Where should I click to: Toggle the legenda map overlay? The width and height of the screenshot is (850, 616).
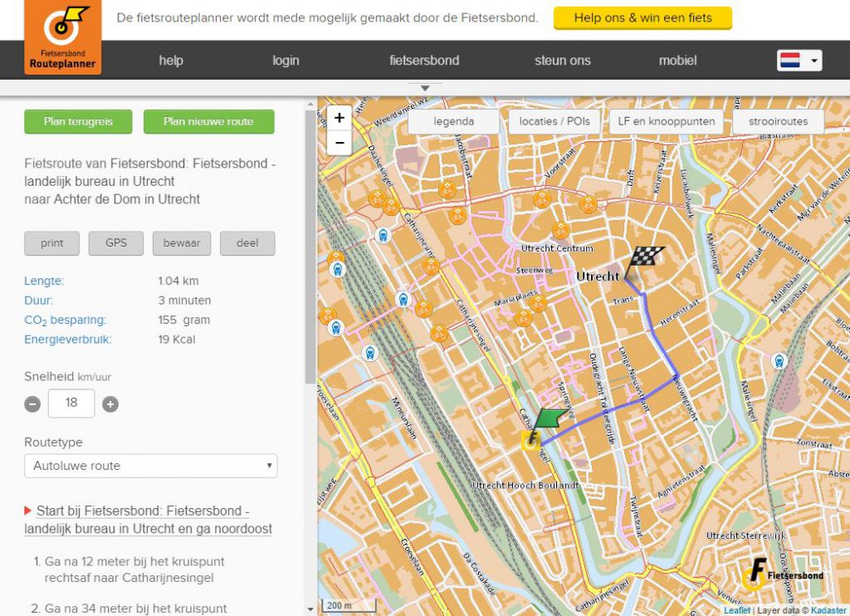pyautogui.click(x=453, y=121)
